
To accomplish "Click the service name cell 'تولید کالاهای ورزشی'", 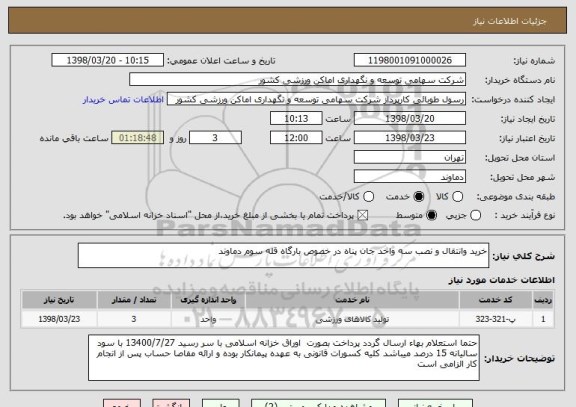I will pyautogui.click(x=352, y=319).
